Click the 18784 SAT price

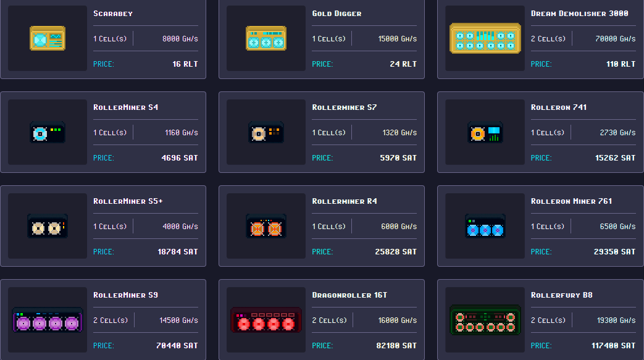(x=178, y=251)
